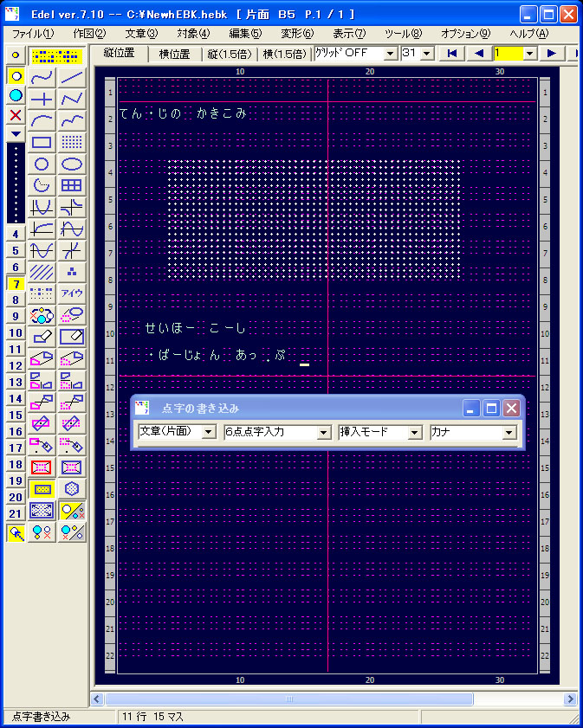Select the diagonal hatching fill tool
Screen dimensions: 583x728
[42, 272]
